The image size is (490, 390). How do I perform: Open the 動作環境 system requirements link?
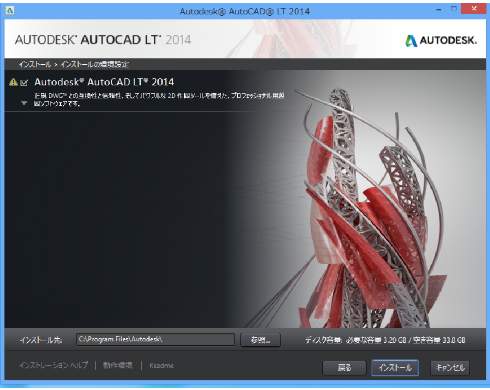click(x=118, y=365)
